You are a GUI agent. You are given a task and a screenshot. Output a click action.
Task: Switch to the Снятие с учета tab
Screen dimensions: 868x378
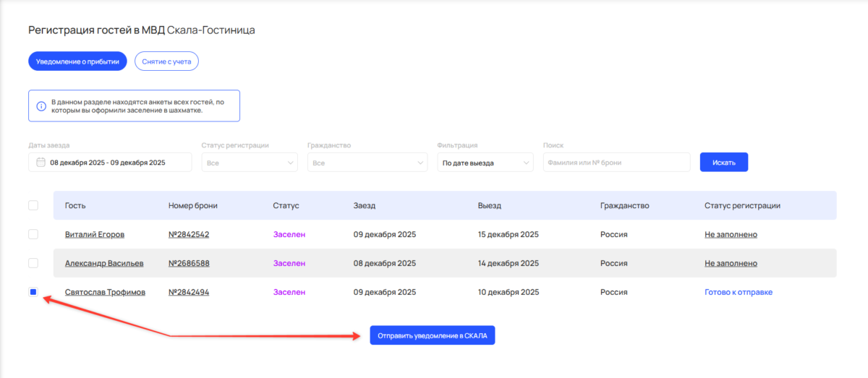point(166,61)
